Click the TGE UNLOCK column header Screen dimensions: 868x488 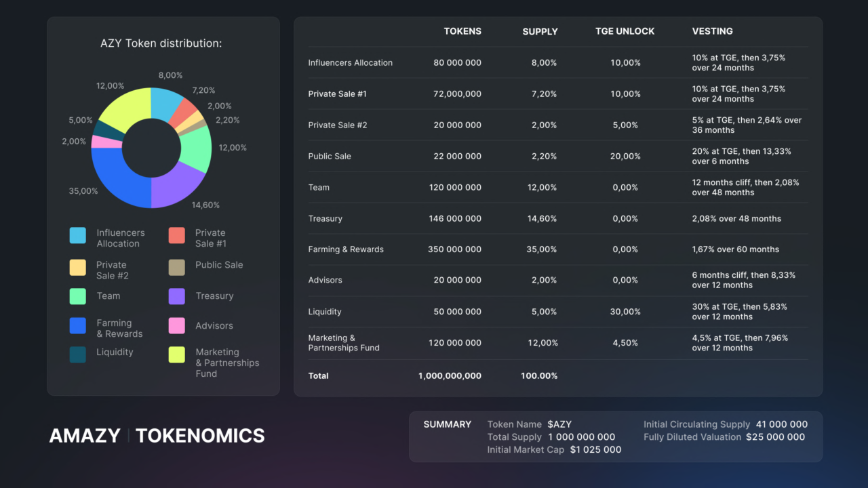point(625,31)
